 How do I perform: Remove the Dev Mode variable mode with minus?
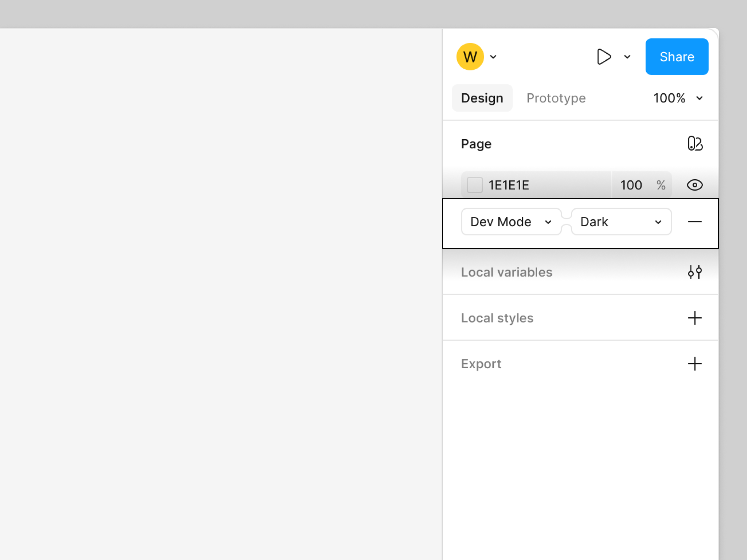pos(694,222)
